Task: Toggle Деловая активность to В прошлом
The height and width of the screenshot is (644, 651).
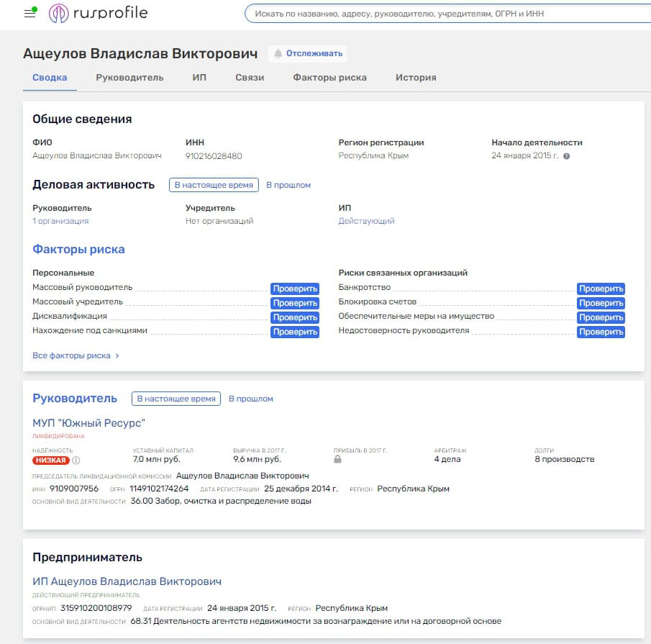Action: click(288, 185)
